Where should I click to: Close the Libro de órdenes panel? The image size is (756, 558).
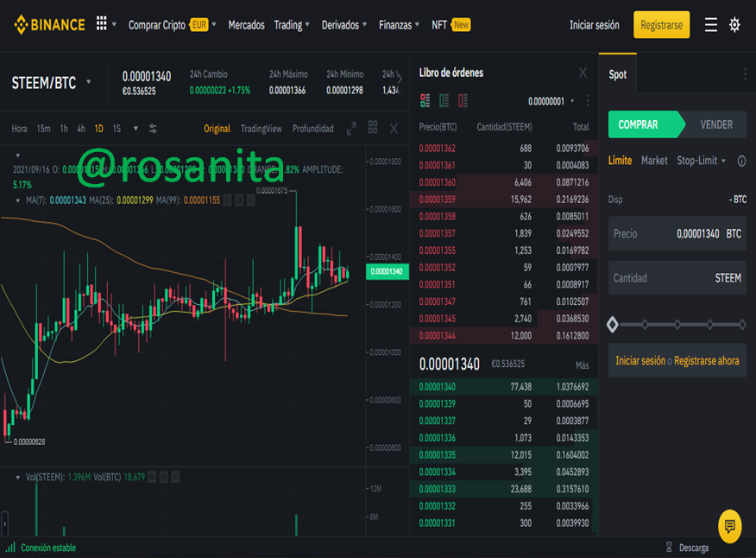583,73
